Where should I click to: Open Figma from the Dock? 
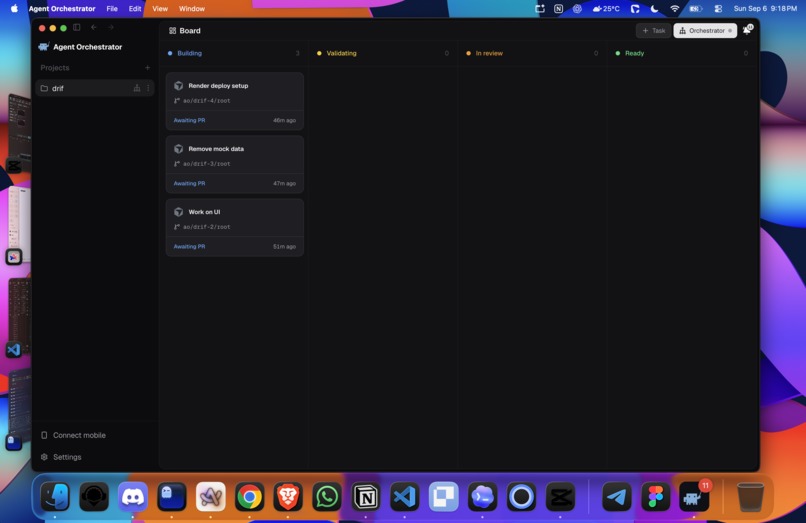[x=655, y=497]
